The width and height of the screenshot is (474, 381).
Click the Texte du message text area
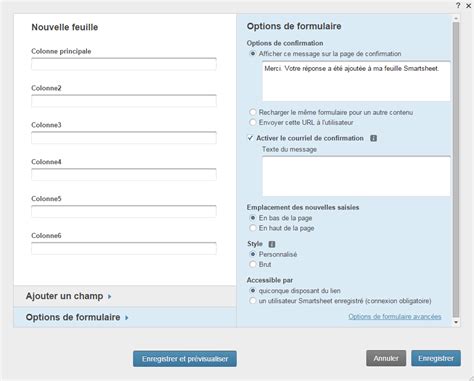tap(356, 176)
